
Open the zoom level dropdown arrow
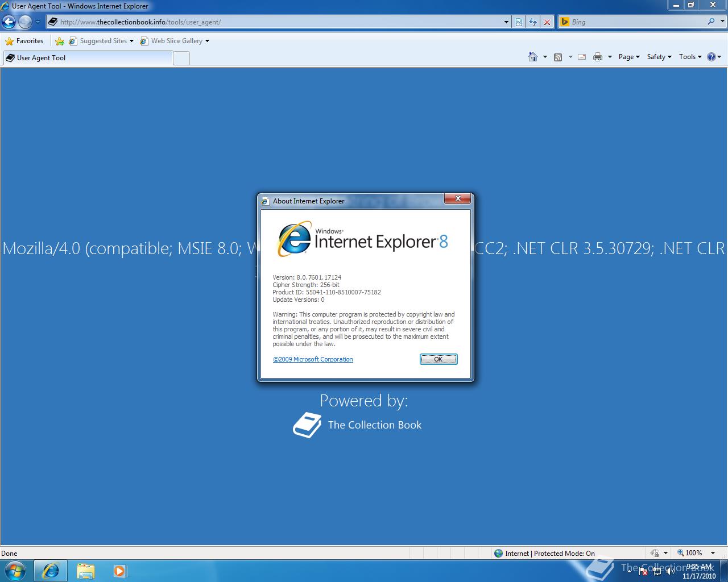tap(713, 552)
